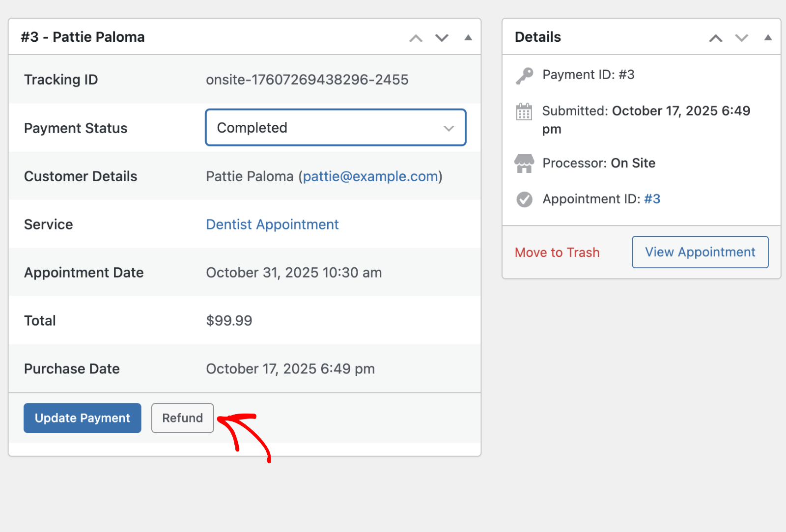Move the Pattie Paloma panel down
The height and width of the screenshot is (532, 786).
click(x=442, y=38)
